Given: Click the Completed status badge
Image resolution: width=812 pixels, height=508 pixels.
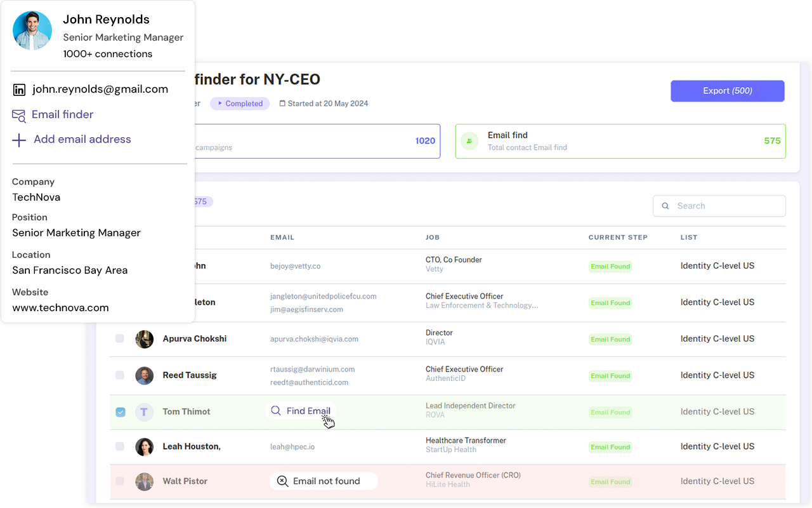Looking at the screenshot, I should [x=240, y=104].
